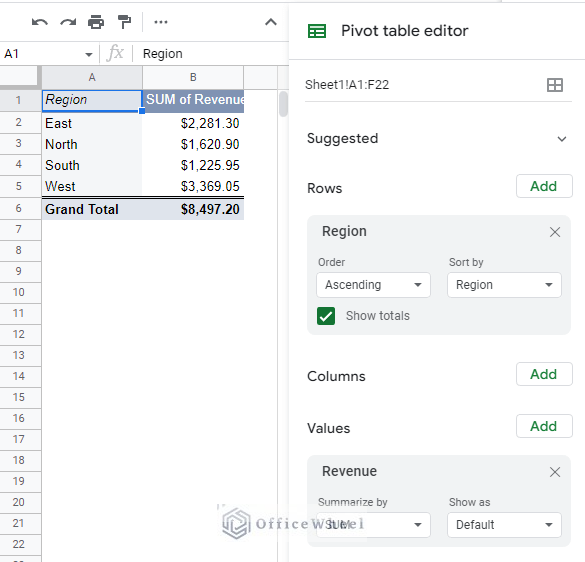
Task: Select column A header
Action: [x=92, y=78]
